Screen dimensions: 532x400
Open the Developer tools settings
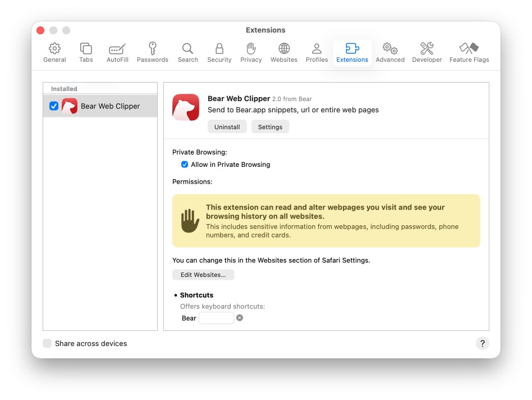[426, 53]
